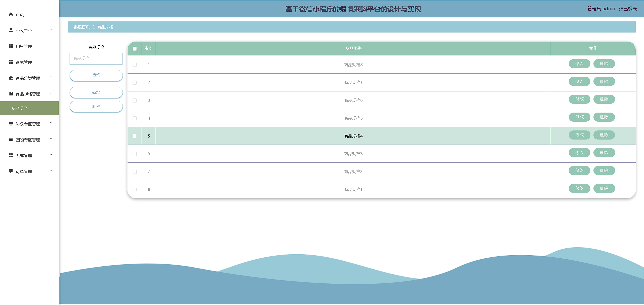Click the home icon beside 首页

click(11, 14)
